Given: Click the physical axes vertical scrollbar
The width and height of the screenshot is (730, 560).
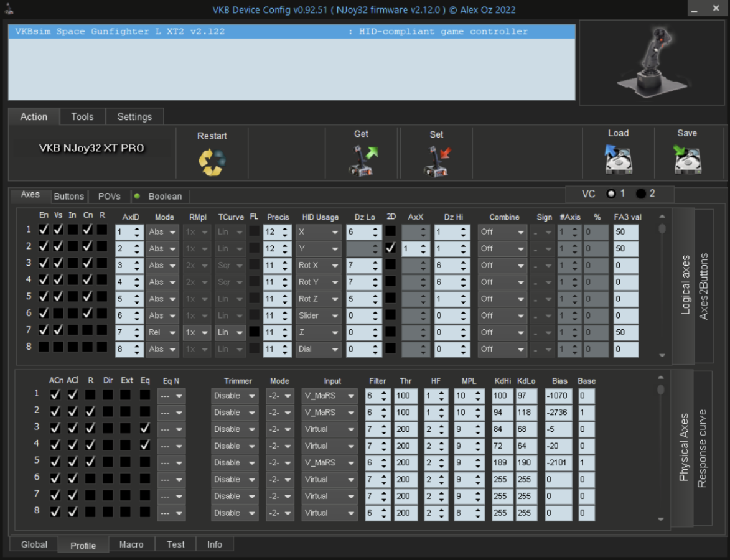Looking at the screenshot, I should 661,448.
